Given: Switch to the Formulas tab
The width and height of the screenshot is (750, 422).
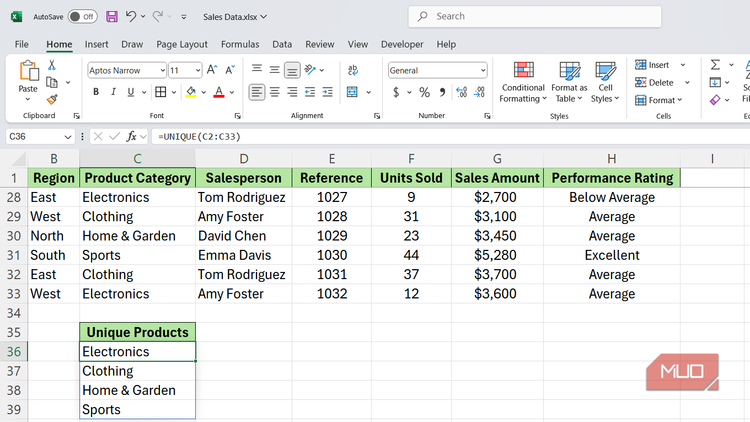Looking at the screenshot, I should pyautogui.click(x=240, y=44).
